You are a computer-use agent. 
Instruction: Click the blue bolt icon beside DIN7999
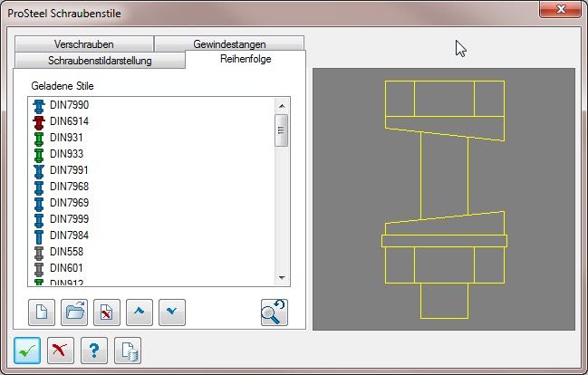[x=39, y=220]
